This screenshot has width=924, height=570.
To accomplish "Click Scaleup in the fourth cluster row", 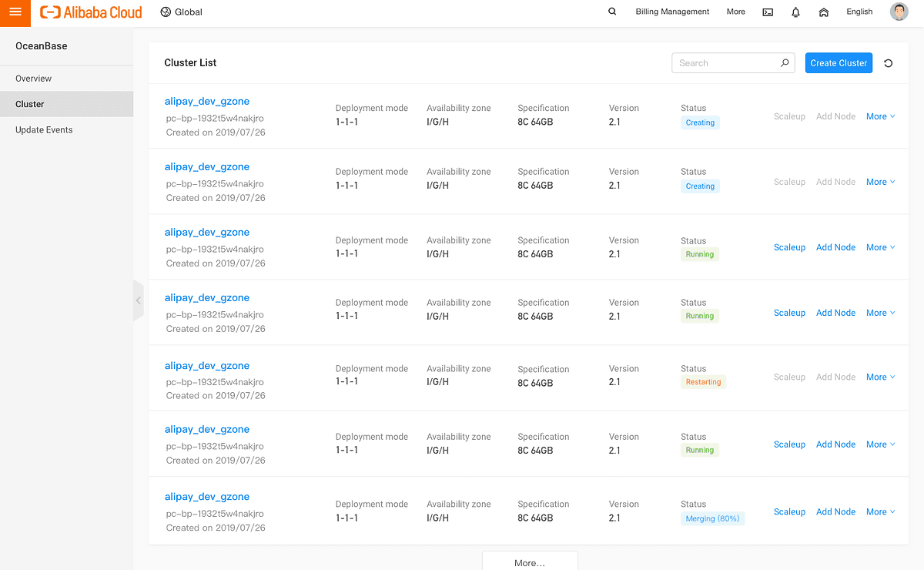I will pyautogui.click(x=789, y=313).
